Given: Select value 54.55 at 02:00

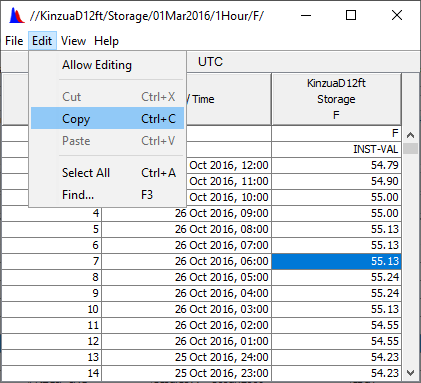Looking at the screenshot, I should (336, 325).
